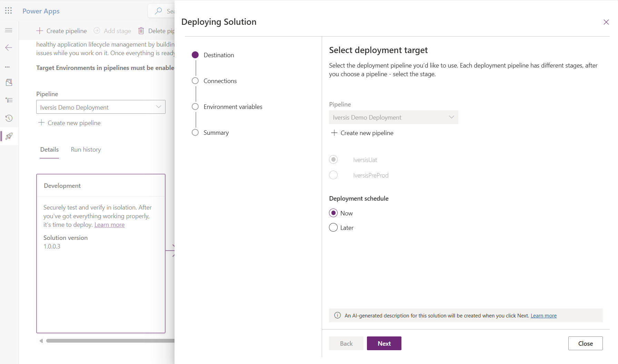Click the search magnifier icon
The width and height of the screenshot is (618, 364).
pyautogui.click(x=158, y=11)
